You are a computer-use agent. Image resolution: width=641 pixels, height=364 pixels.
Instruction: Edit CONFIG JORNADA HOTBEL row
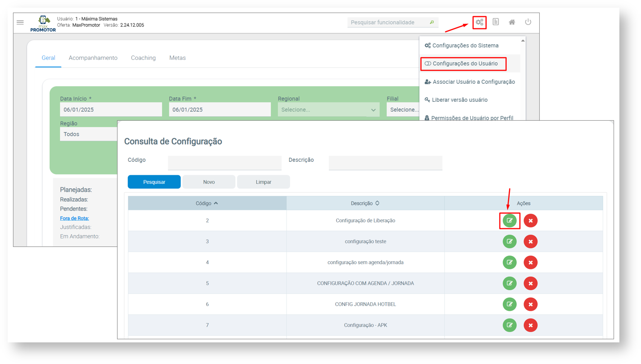point(509,304)
